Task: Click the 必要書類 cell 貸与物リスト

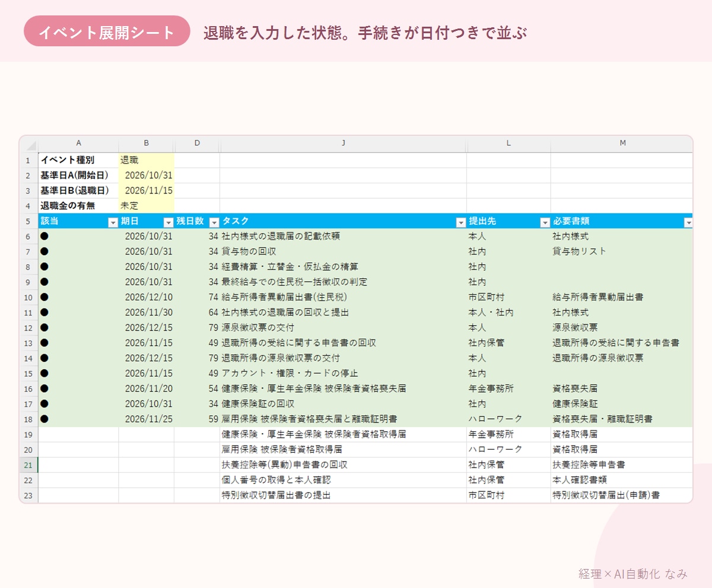Action: (x=580, y=252)
